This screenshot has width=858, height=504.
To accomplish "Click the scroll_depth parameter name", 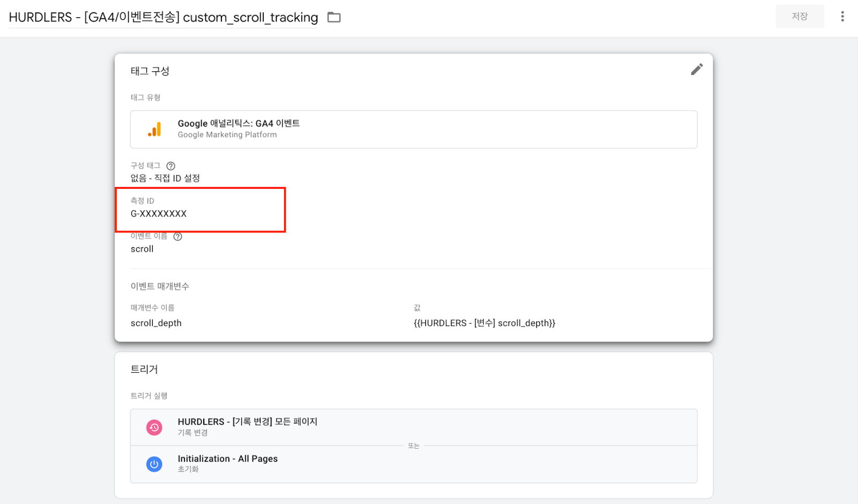I will [x=156, y=323].
